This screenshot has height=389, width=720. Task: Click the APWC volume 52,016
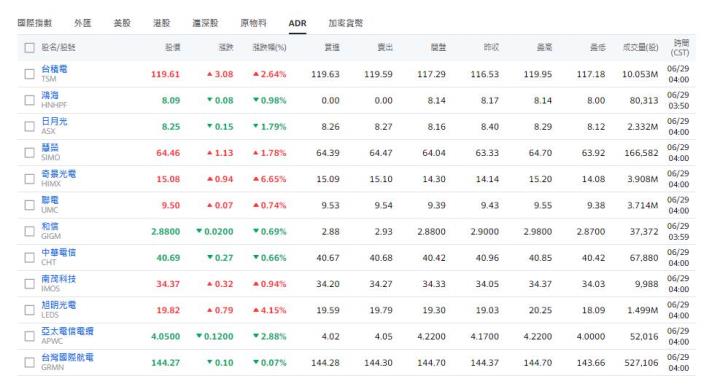(644, 336)
